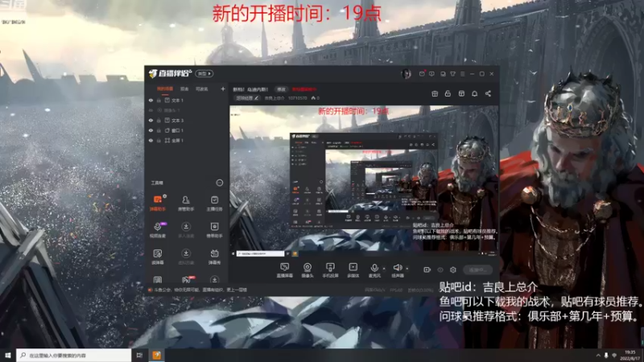Viewport: 644px width, 362px height.
Task: Open the mode switch pill beside the logo
Action: click(x=204, y=73)
